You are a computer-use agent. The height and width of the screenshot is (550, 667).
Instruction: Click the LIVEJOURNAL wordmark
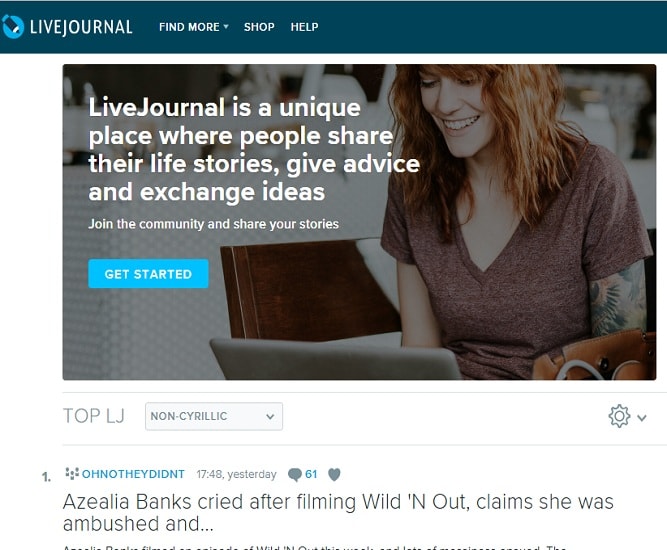click(x=81, y=27)
